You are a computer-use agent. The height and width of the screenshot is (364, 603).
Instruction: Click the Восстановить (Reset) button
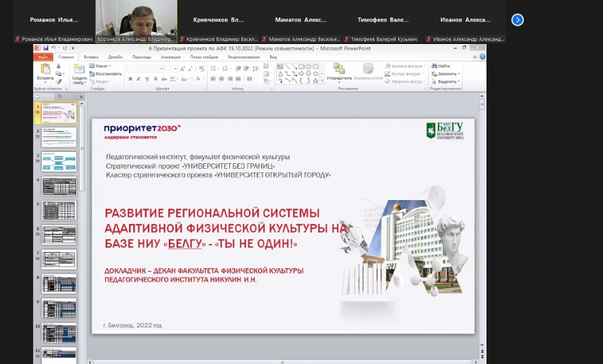[x=106, y=74]
